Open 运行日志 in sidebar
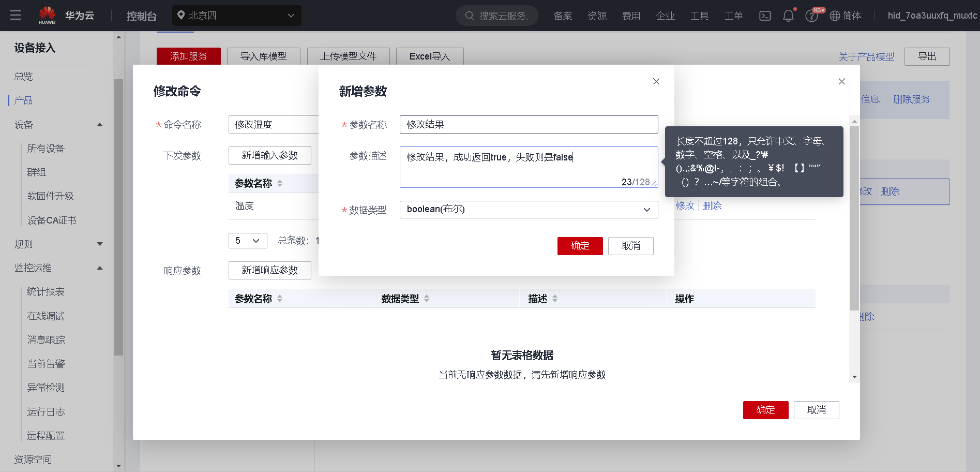Screen dimensions: 980x472 46,412
